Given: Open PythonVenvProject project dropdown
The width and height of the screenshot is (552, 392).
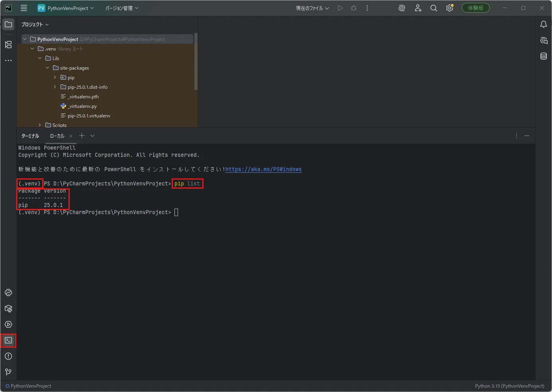Looking at the screenshot, I should pyautogui.click(x=66, y=8).
